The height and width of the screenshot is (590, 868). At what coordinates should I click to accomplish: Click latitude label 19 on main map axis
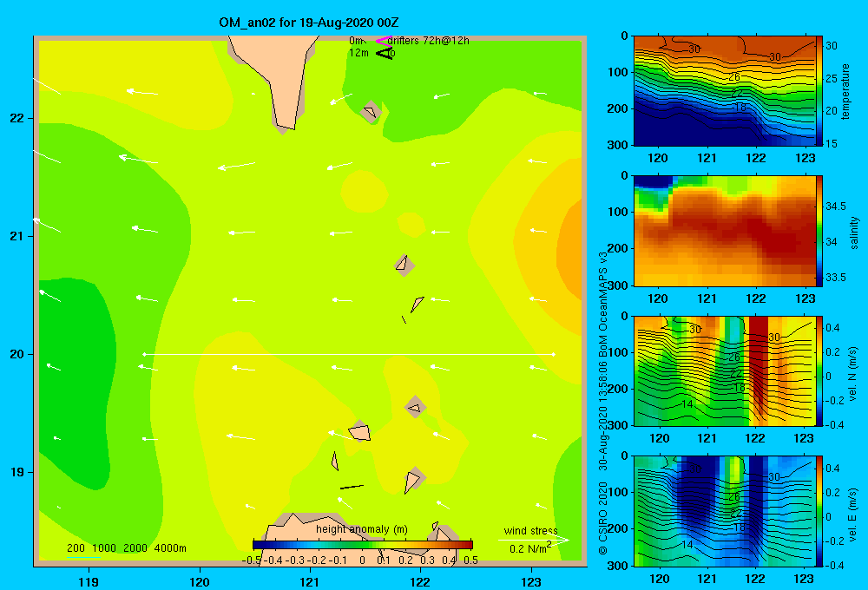17,472
